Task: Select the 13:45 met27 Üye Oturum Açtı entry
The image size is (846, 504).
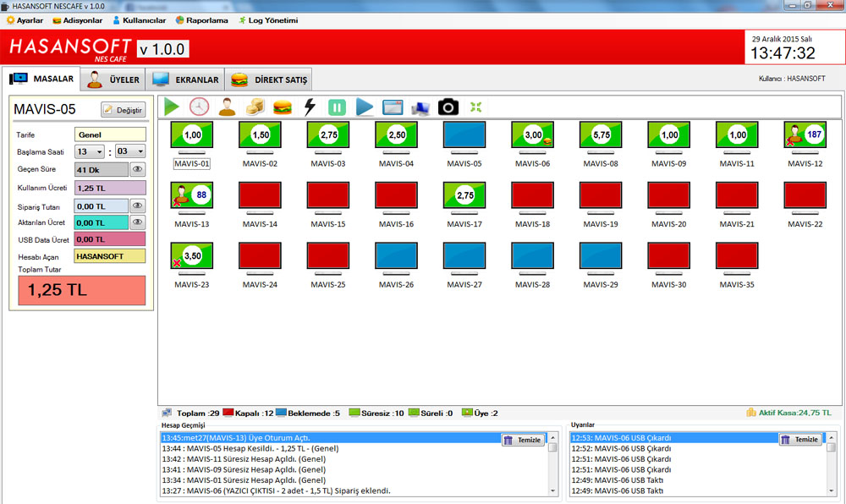Action: click(x=332, y=438)
